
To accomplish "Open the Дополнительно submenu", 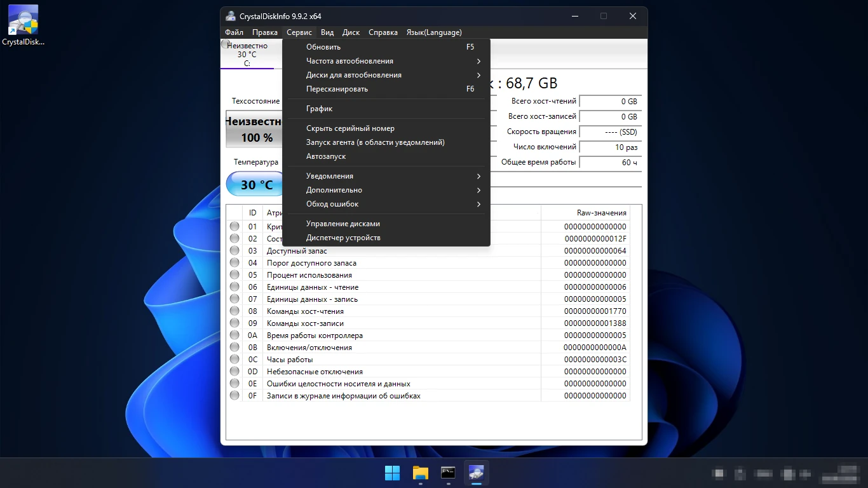I will click(386, 190).
